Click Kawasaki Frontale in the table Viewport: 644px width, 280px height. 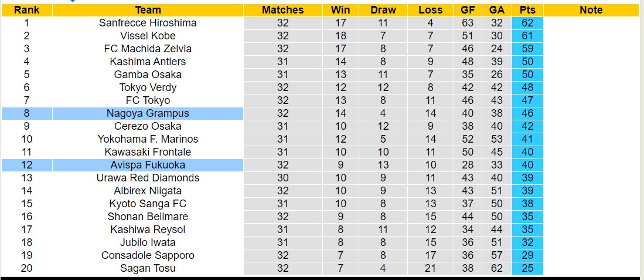(148, 152)
